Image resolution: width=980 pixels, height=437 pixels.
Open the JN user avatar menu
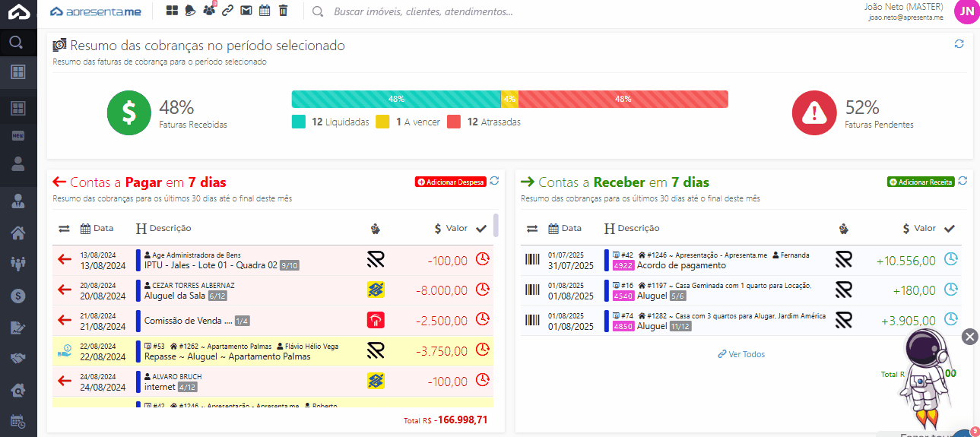(x=966, y=11)
